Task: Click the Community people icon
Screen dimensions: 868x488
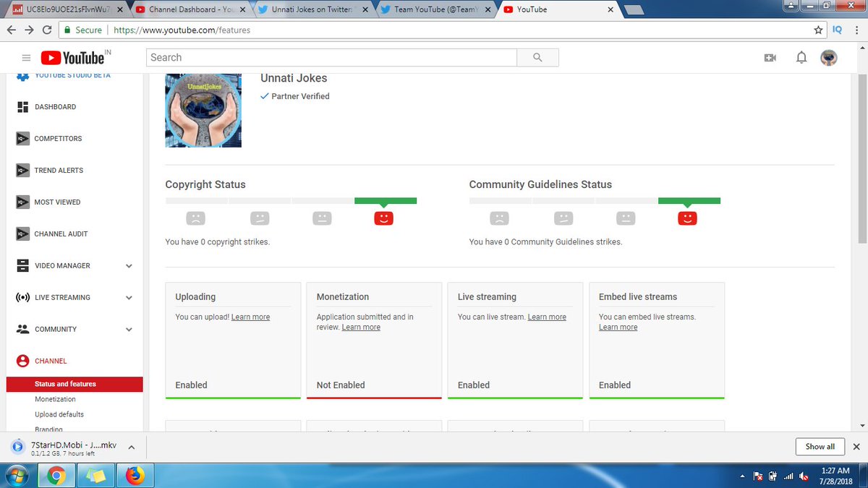Action: click(22, 329)
